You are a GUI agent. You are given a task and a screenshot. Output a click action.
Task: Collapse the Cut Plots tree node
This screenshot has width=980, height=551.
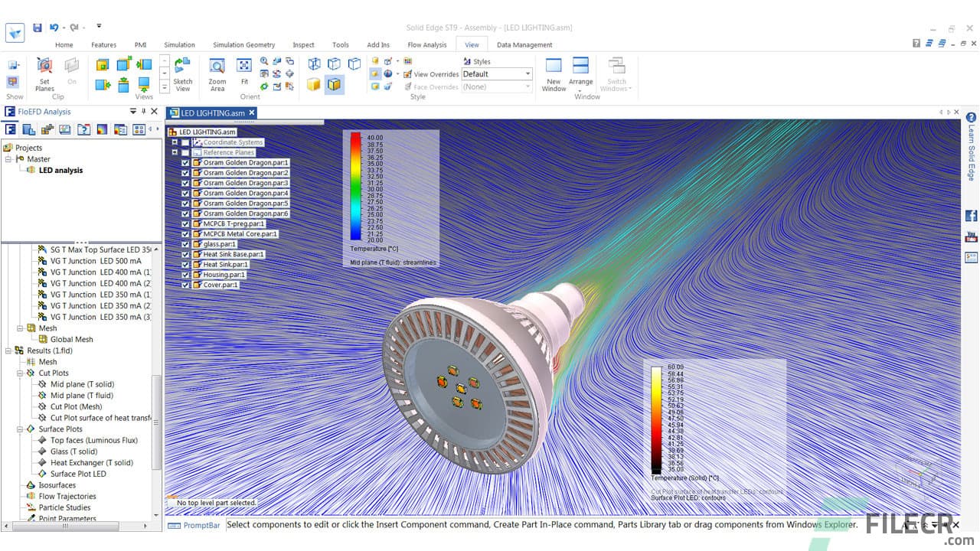point(21,373)
